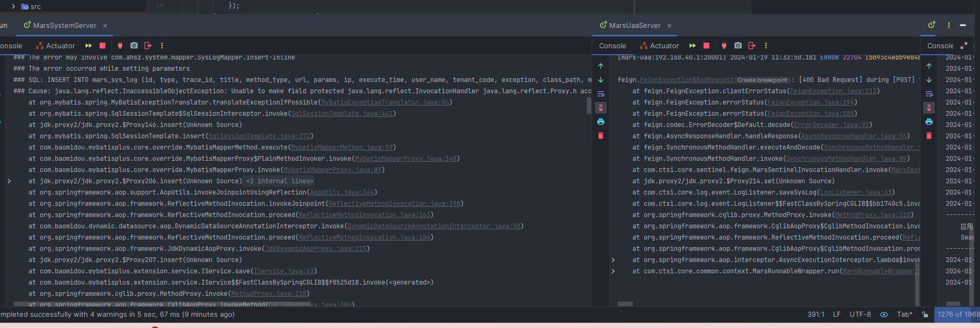This screenshot has width=980, height=328.
Task: Expand the src folder in project tree
Action: [13, 6]
